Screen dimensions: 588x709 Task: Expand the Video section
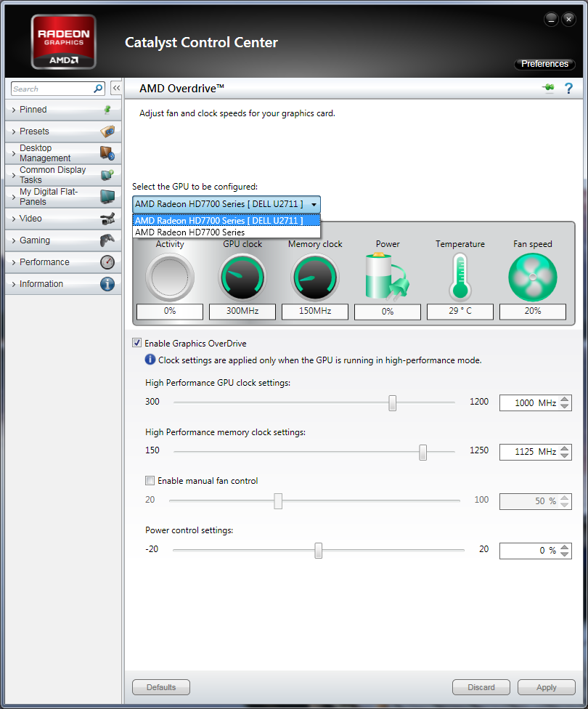pyautogui.click(x=63, y=219)
